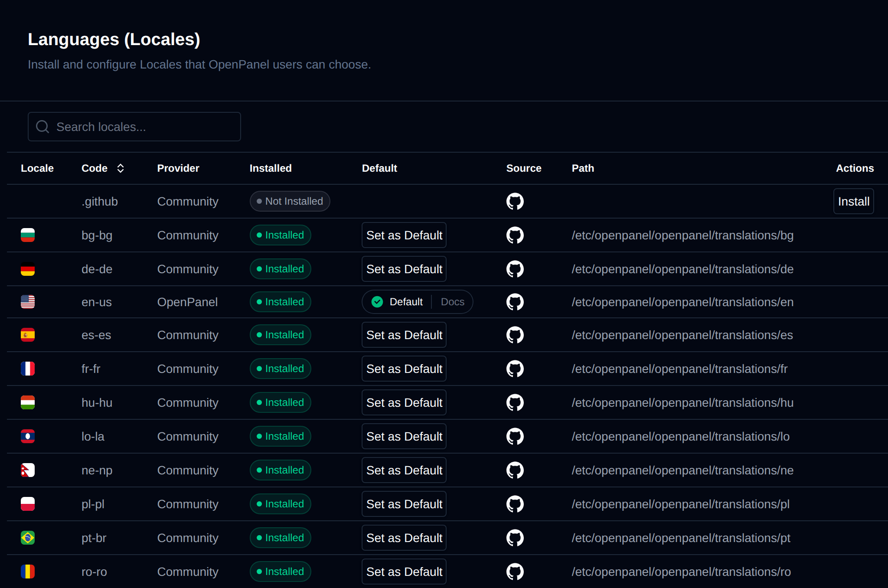Click Installed badge in en-us row

point(280,302)
